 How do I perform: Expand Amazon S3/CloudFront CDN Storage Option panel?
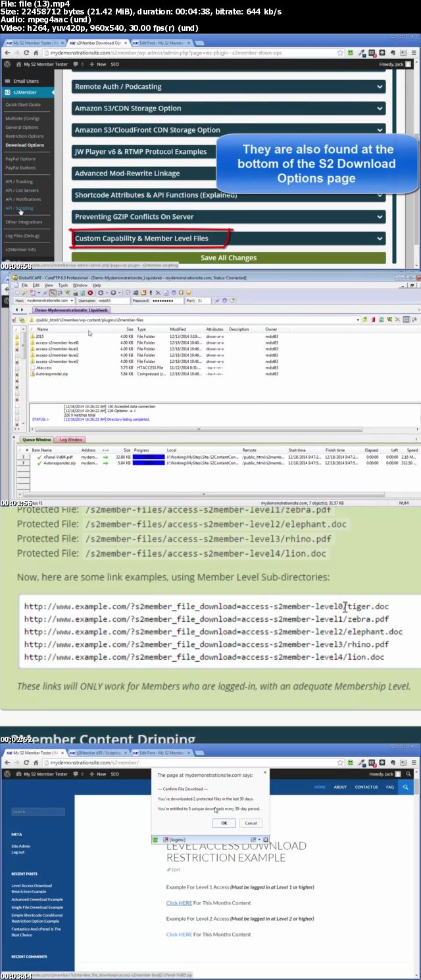point(228,130)
